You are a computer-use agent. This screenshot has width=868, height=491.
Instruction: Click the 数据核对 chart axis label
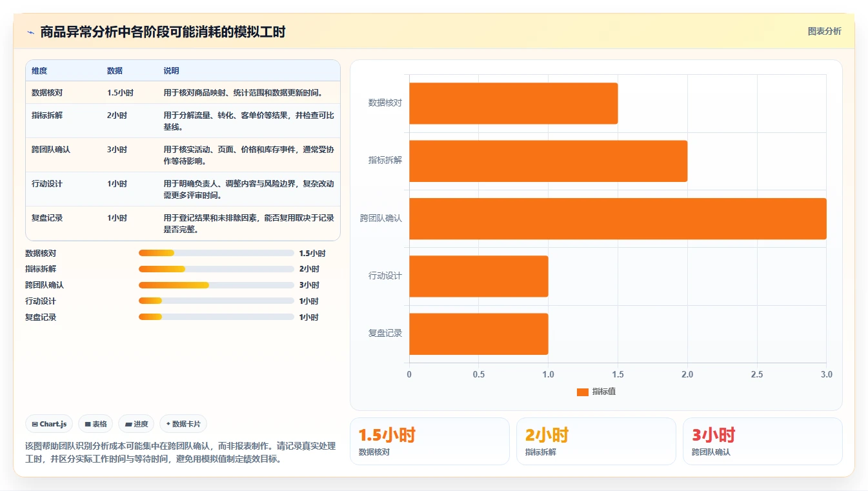click(385, 103)
